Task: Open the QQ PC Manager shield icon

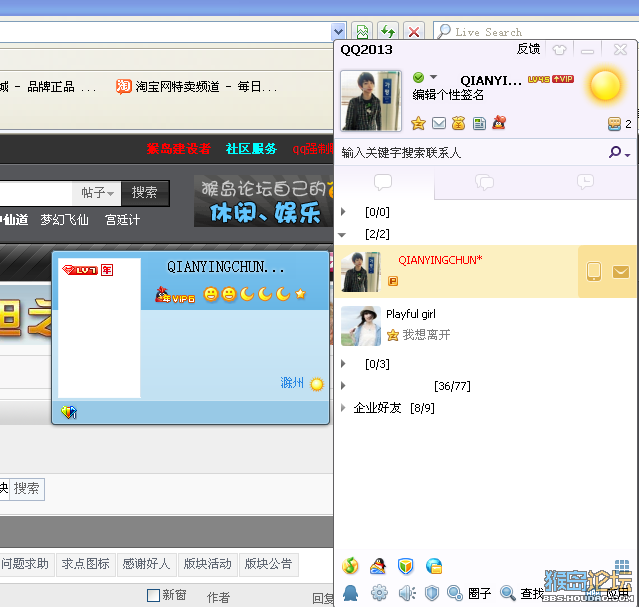Action: click(405, 565)
